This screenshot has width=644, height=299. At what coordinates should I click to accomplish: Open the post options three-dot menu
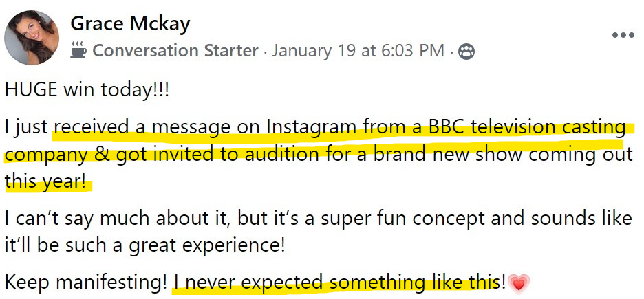(x=623, y=35)
